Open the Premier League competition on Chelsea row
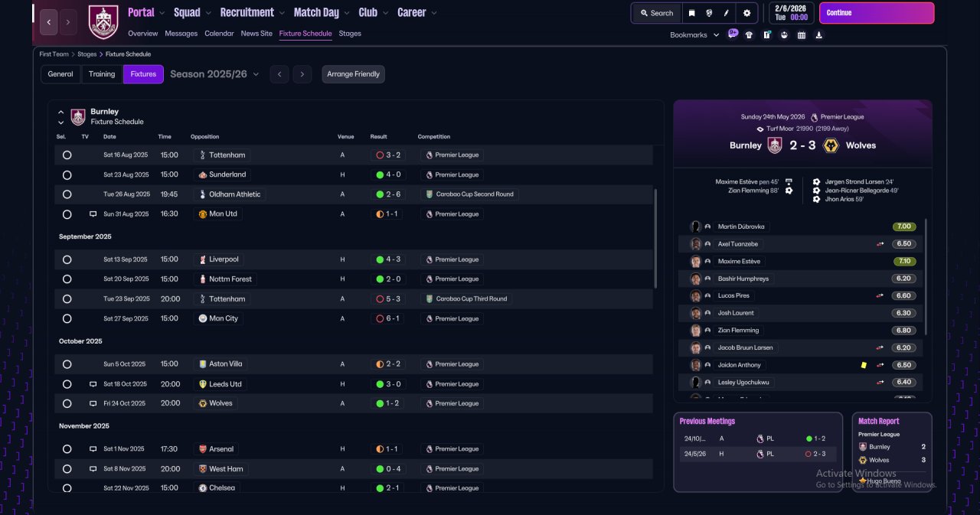This screenshot has width=980, height=515. pos(452,488)
